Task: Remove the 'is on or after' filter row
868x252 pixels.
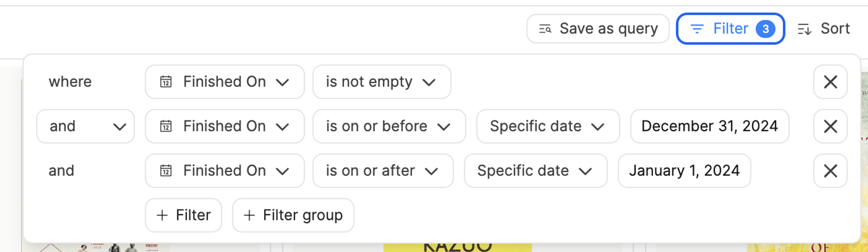Action: (x=830, y=171)
